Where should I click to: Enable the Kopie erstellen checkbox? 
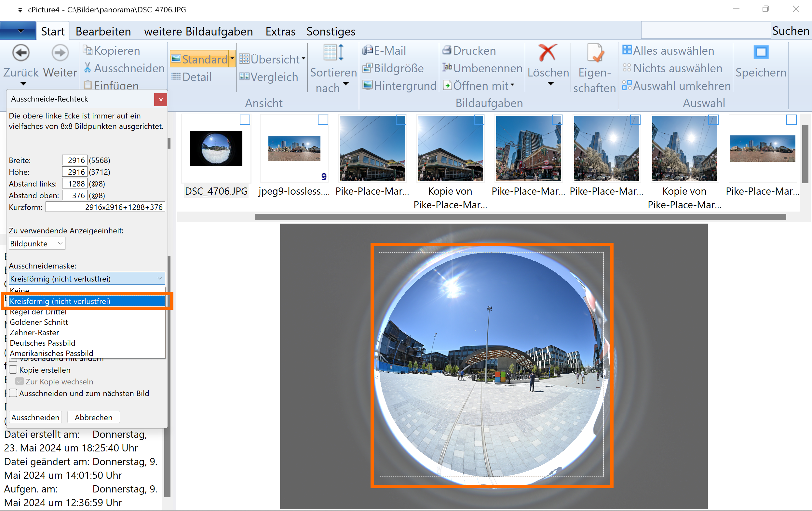point(13,370)
